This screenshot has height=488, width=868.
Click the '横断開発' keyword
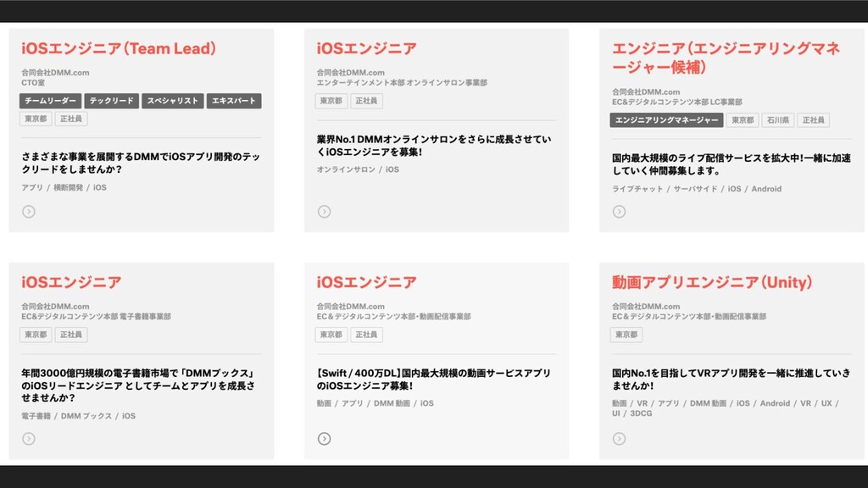(x=68, y=187)
